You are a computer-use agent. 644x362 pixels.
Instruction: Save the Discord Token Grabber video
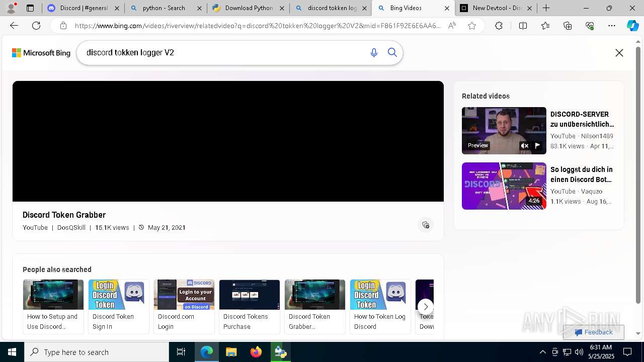coord(426,225)
